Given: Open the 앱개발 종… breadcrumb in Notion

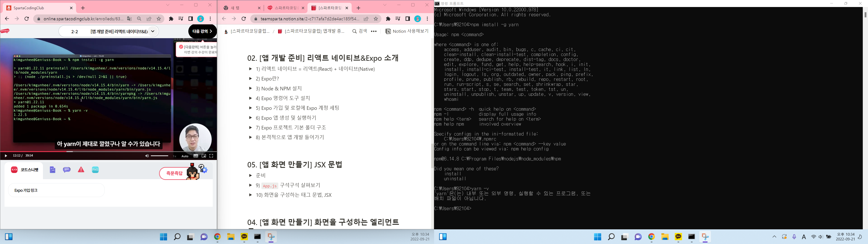Looking at the screenshot, I should 311,31.
